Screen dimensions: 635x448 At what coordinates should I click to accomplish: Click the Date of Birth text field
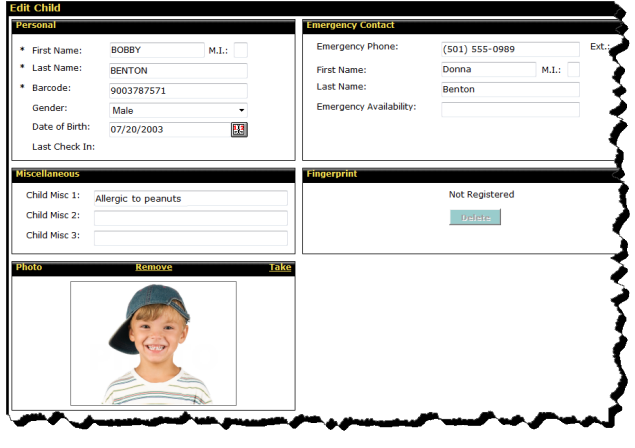click(168, 129)
